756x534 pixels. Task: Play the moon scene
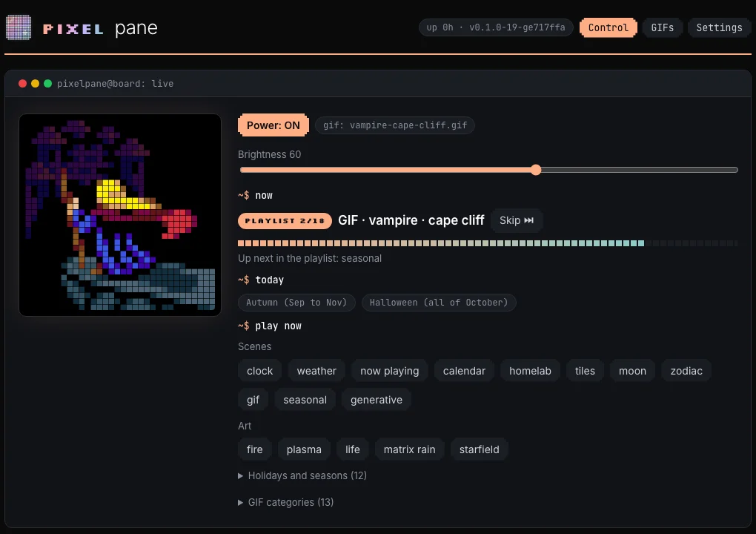[x=632, y=371]
